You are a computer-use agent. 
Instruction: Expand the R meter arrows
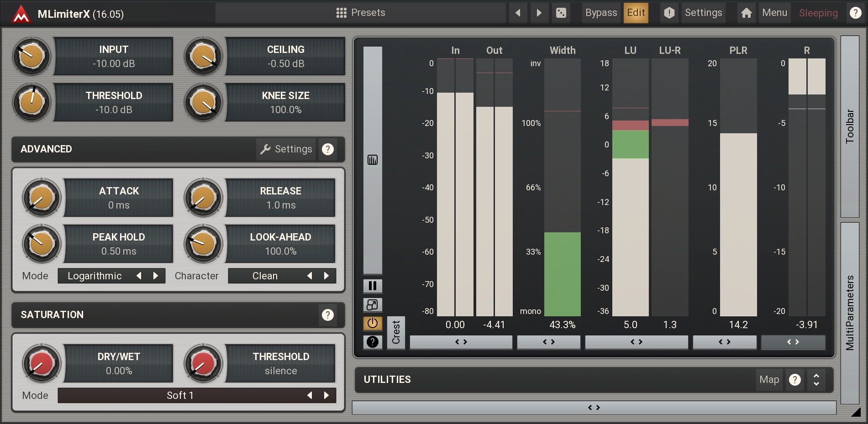pos(793,342)
